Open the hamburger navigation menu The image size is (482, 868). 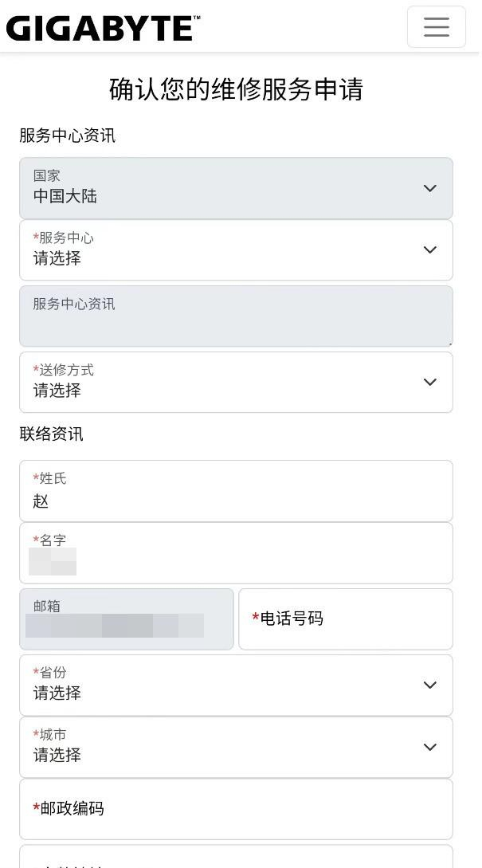click(x=436, y=27)
